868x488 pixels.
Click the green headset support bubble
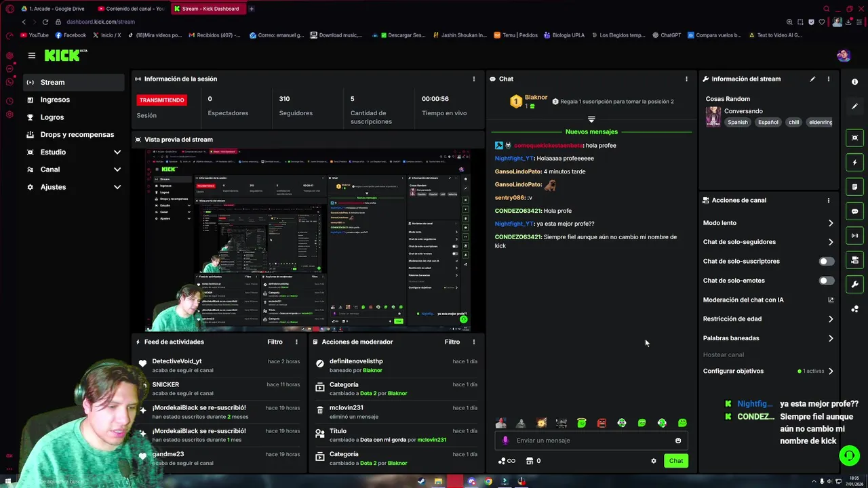[x=849, y=455]
